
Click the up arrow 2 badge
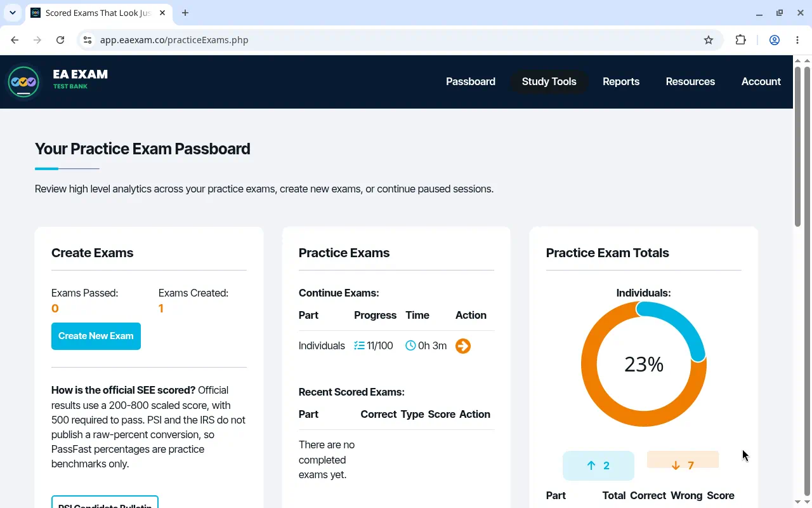pyautogui.click(x=598, y=465)
